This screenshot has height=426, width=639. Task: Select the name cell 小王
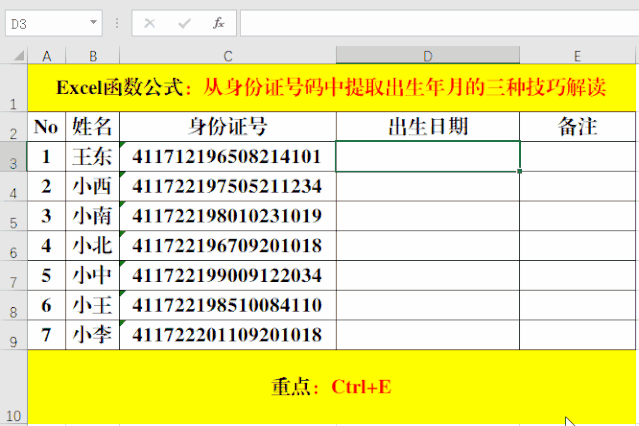(93, 305)
